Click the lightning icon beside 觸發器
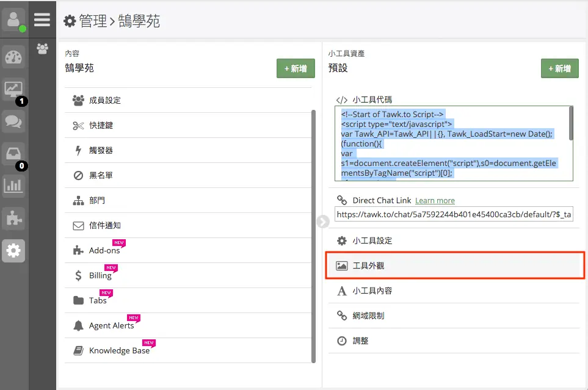 pyautogui.click(x=78, y=150)
